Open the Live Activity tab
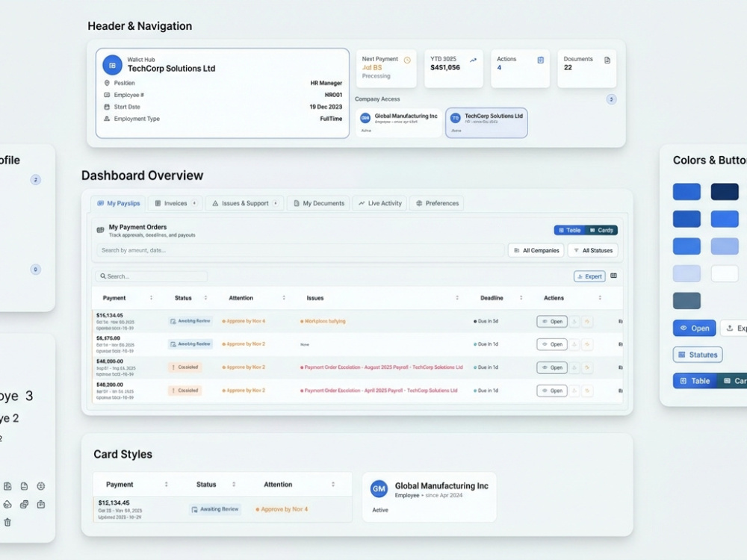Viewport: 747px width, 560px height. (379, 203)
